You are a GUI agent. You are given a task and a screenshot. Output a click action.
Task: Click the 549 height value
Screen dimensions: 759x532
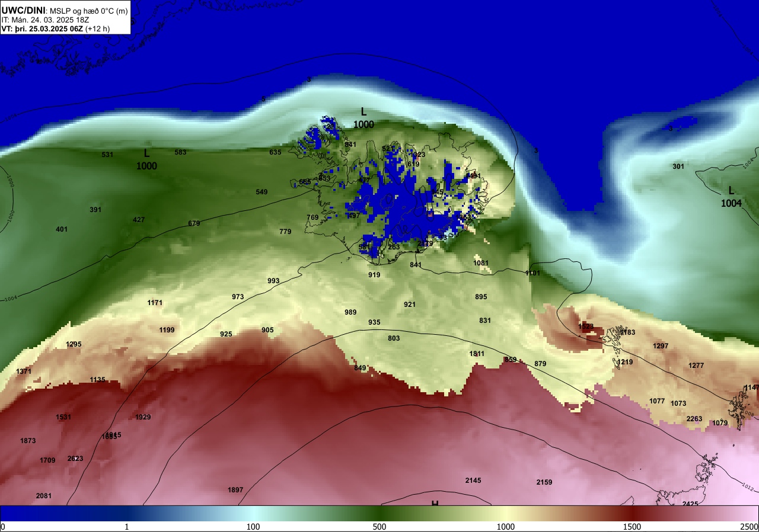tap(261, 192)
